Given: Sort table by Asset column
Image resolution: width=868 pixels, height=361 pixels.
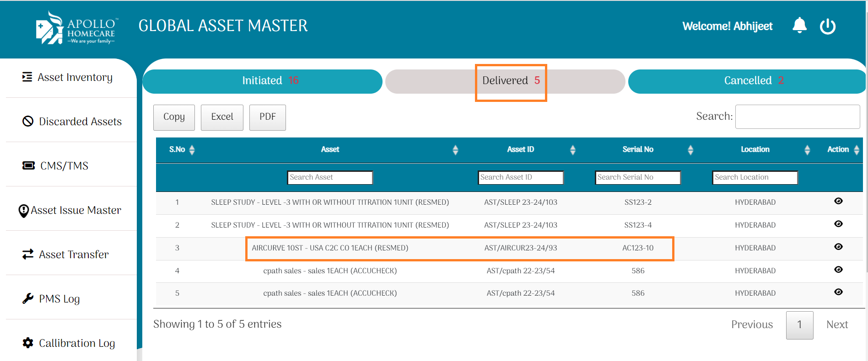Looking at the screenshot, I should pos(330,149).
